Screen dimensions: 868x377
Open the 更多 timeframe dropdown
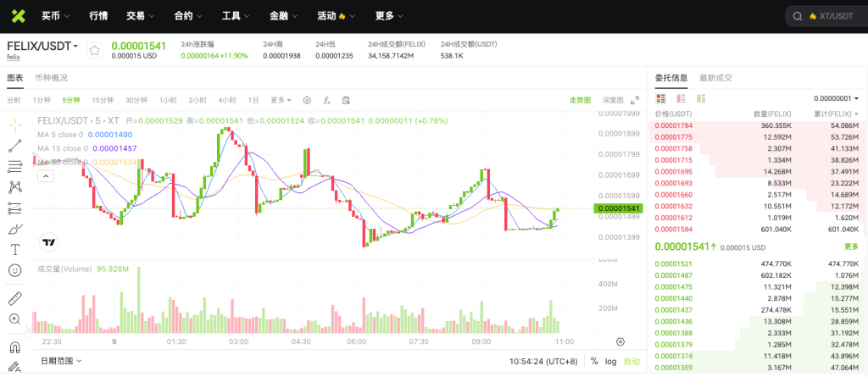pos(281,100)
